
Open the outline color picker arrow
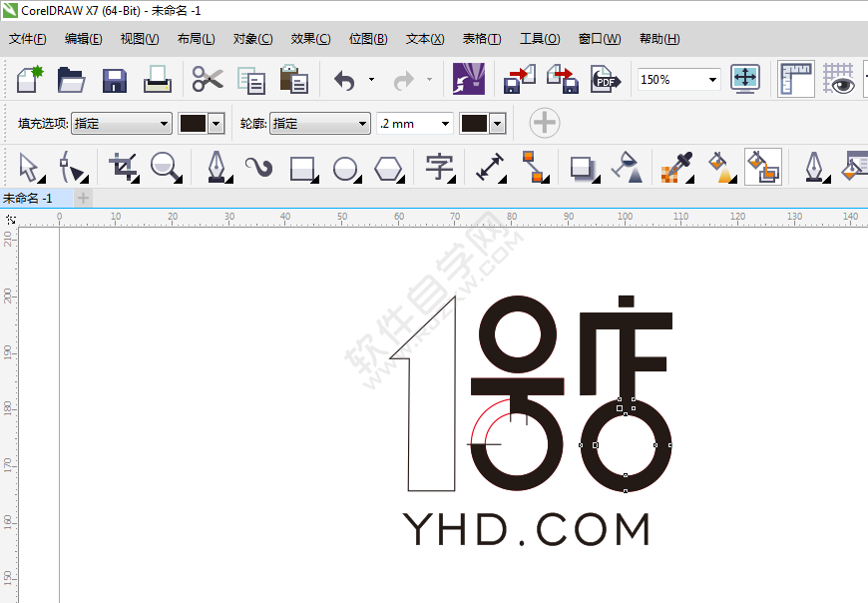(x=498, y=124)
